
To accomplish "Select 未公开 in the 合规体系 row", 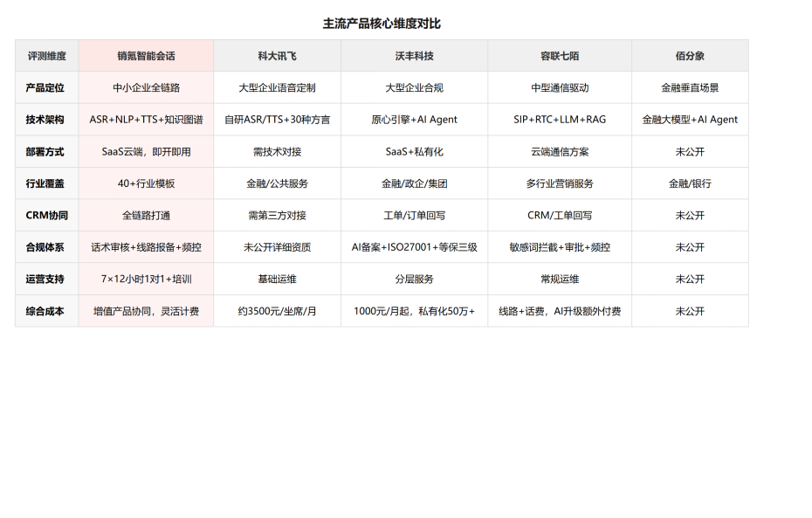I will (690, 247).
